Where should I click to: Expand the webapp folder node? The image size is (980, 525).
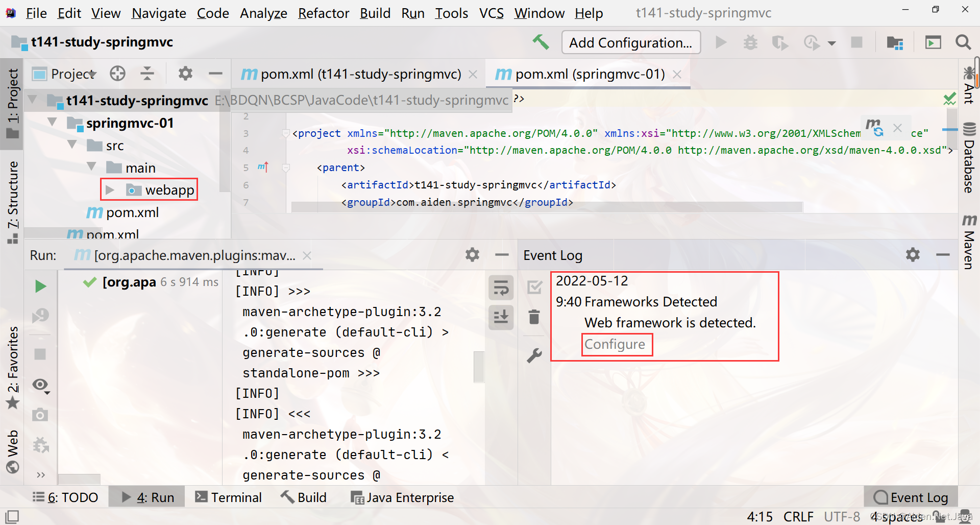pos(110,190)
